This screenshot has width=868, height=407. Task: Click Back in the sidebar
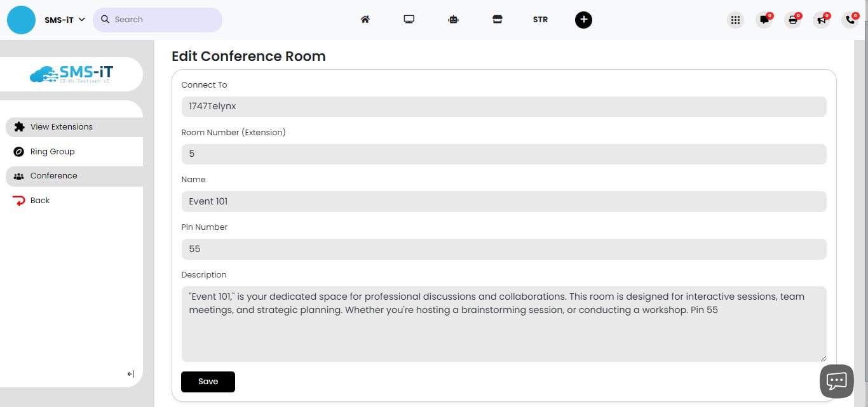(x=39, y=200)
